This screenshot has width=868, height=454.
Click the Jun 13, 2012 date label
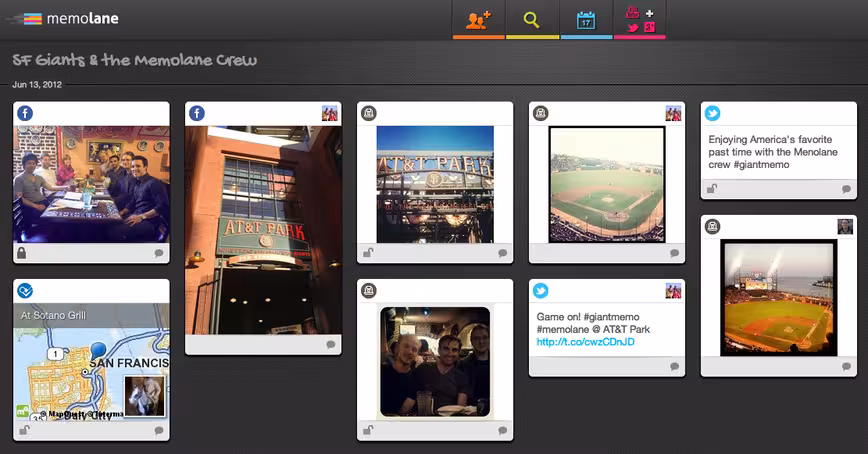coord(37,85)
